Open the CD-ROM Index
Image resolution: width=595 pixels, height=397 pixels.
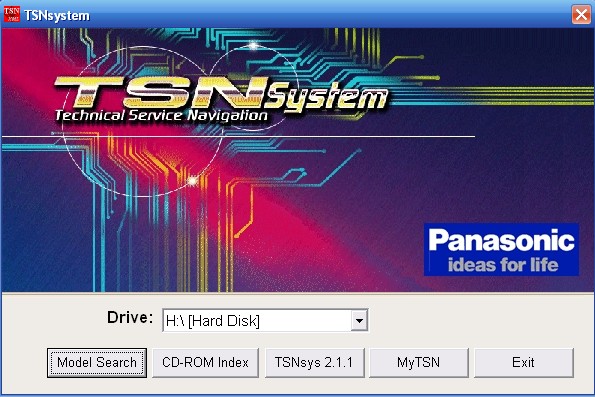[x=205, y=362]
